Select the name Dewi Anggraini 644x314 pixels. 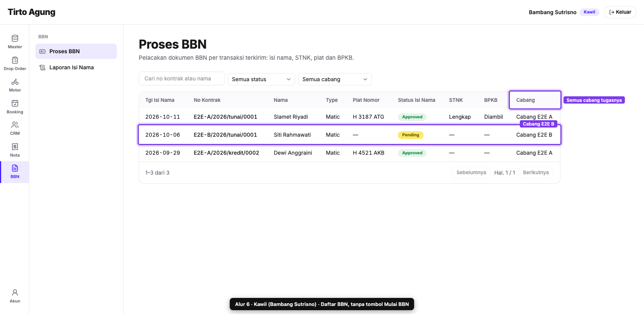click(x=293, y=153)
